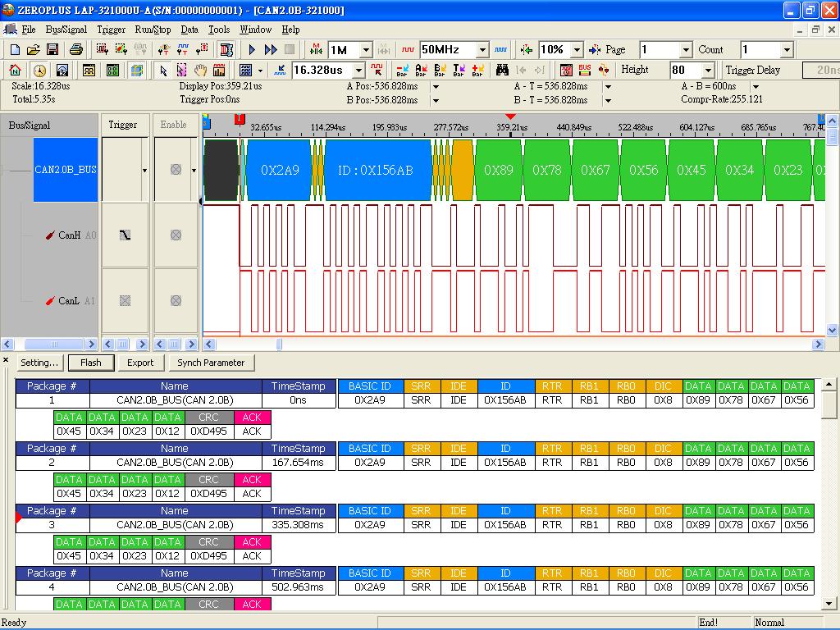Select the hand pan tool
840x630 pixels.
(x=201, y=70)
